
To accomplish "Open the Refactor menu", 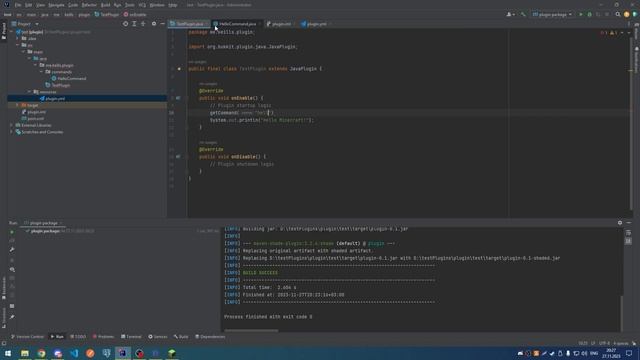I will tap(89, 5).
